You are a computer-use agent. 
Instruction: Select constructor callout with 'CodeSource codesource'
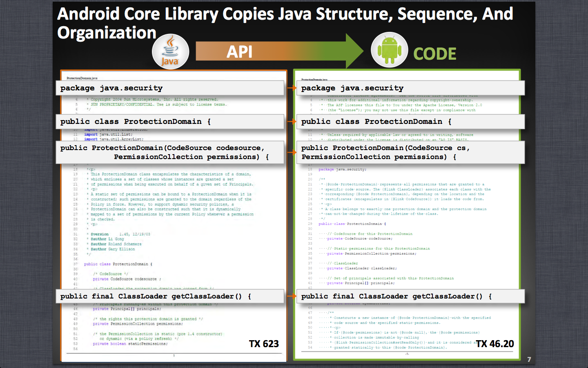(x=170, y=152)
